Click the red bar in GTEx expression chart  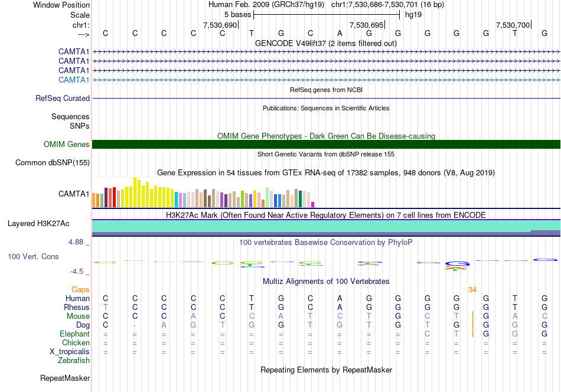(114, 197)
